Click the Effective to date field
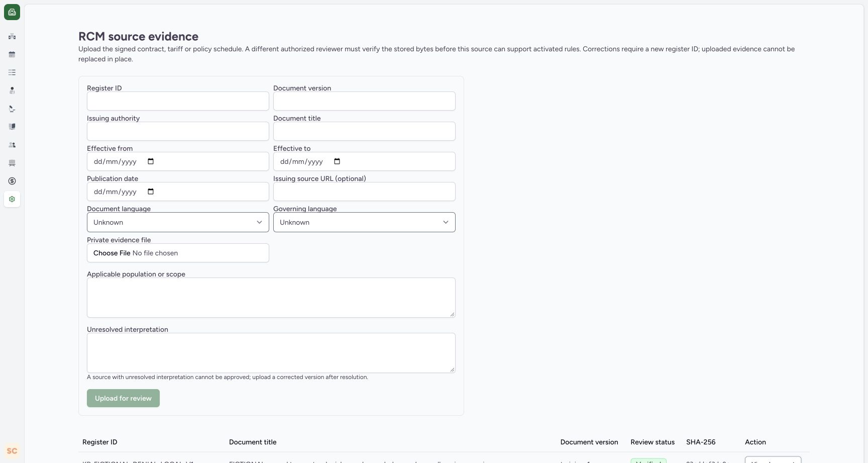868x463 pixels. tap(364, 161)
